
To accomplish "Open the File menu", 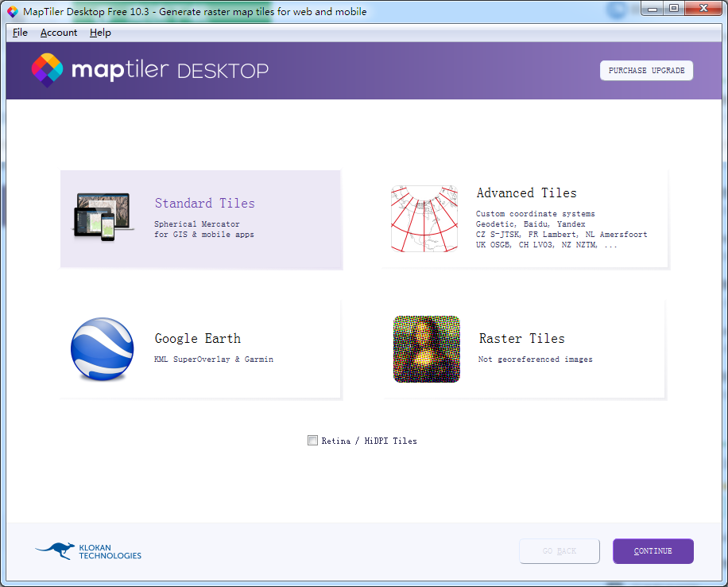I will (x=20, y=33).
